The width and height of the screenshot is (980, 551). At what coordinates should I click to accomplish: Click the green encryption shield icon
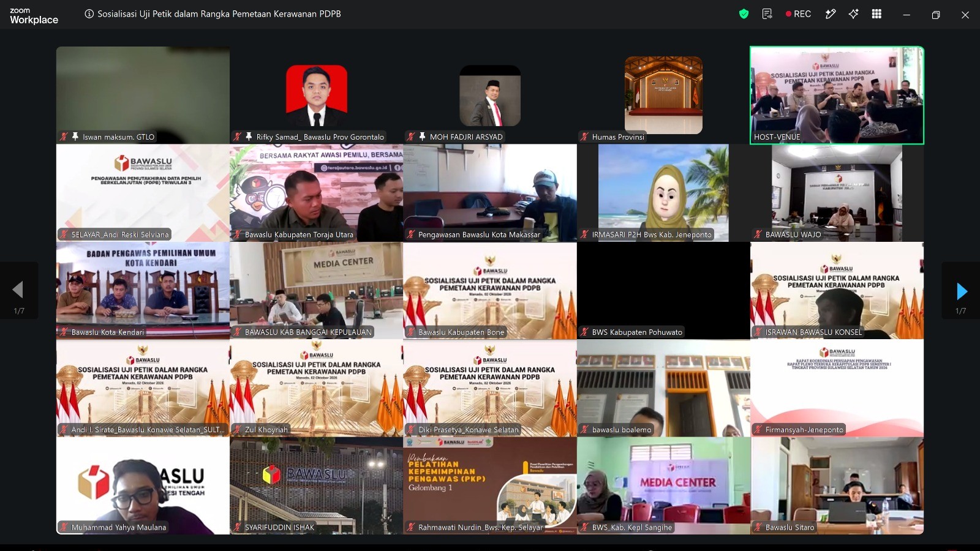pos(744,14)
